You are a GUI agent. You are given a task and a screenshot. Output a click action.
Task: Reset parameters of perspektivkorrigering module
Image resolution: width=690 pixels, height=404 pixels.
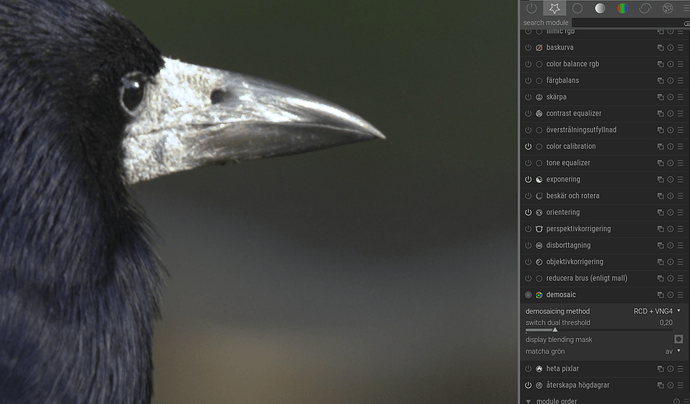pos(670,229)
